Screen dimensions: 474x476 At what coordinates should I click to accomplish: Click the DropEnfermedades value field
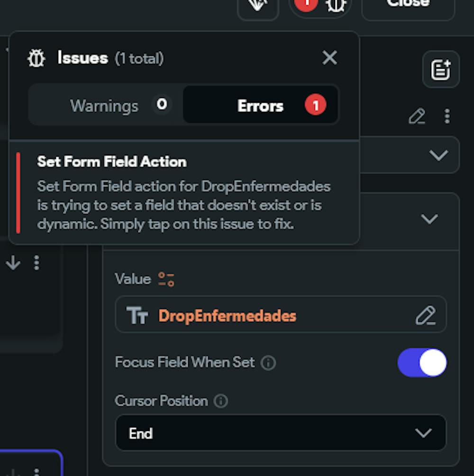[x=265, y=315]
